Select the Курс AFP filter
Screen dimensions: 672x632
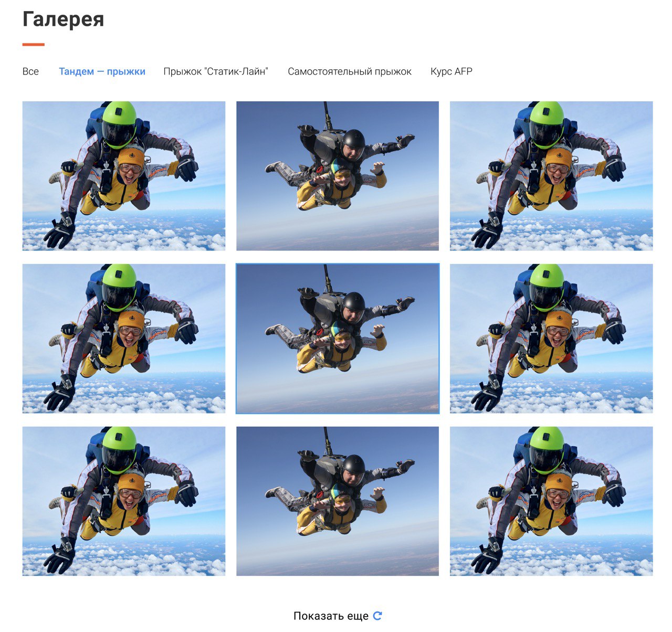[x=451, y=71]
